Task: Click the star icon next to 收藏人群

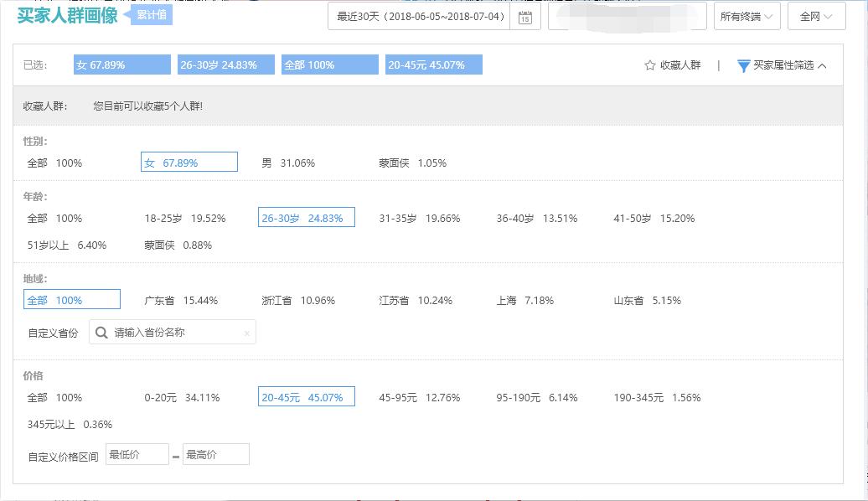Action: tap(650, 65)
